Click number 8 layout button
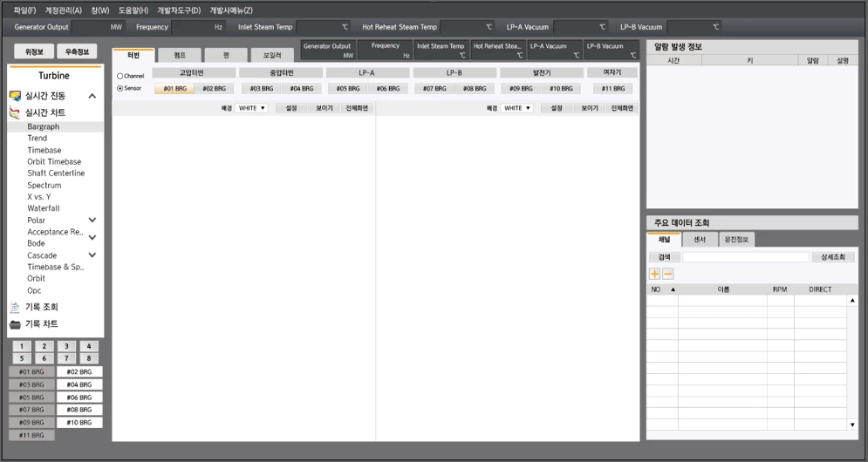Screen dimensions: 868x462 click(89, 358)
